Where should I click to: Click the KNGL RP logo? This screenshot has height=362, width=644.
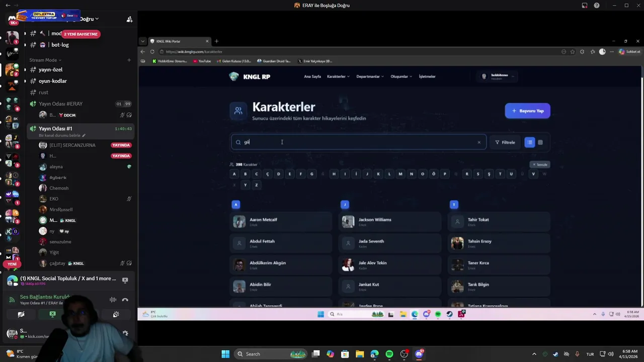point(250,76)
